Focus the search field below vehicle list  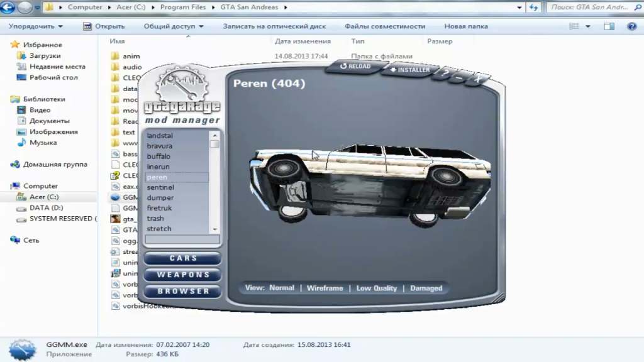pyautogui.click(x=182, y=239)
